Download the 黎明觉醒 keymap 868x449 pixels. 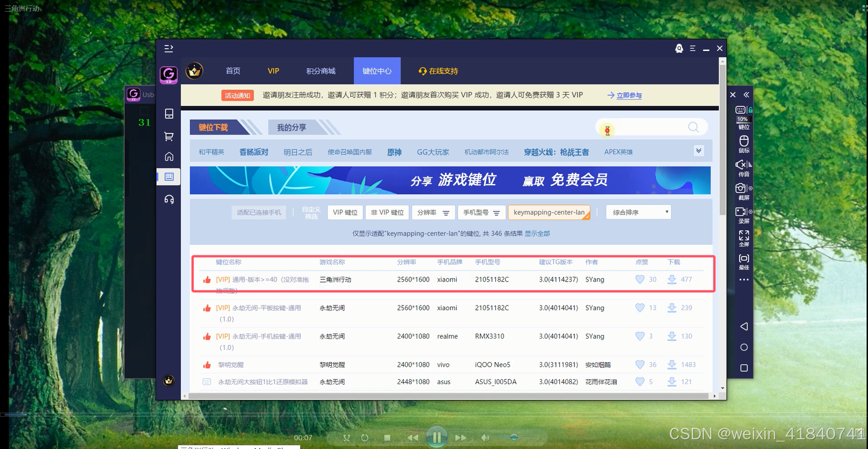(x=672, y=364)
